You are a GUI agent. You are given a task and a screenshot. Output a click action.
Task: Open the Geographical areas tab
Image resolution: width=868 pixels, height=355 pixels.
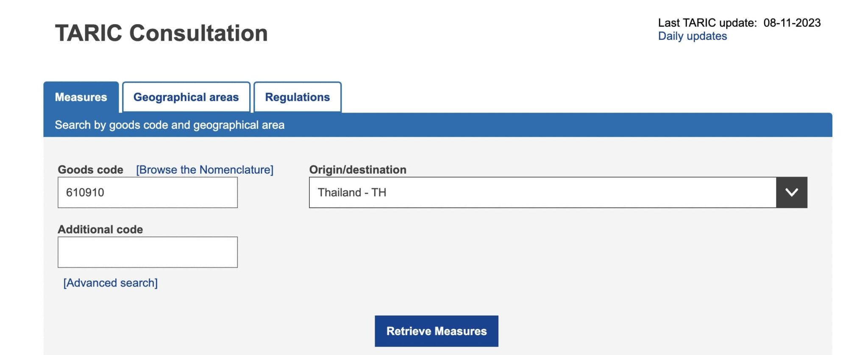coord(186,97)
